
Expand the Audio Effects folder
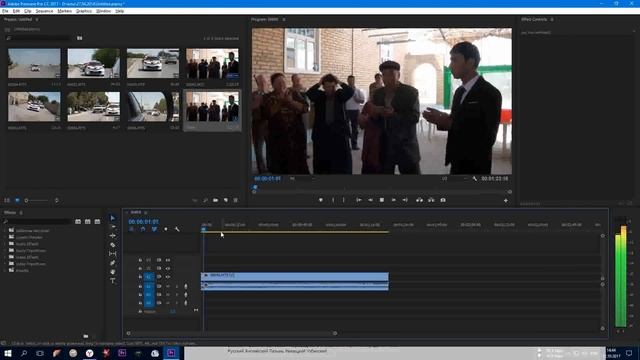tap(5, 244)
